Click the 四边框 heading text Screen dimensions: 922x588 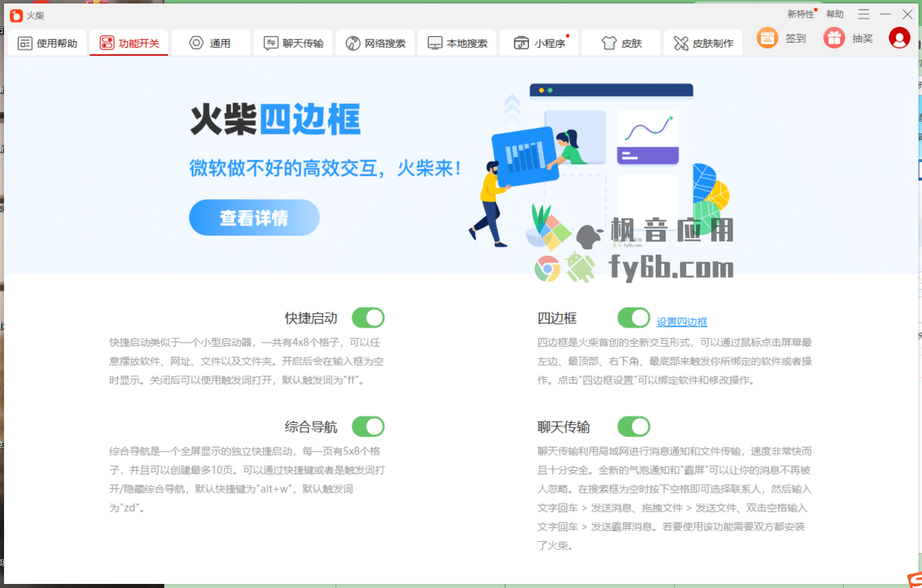click(557, 318)
